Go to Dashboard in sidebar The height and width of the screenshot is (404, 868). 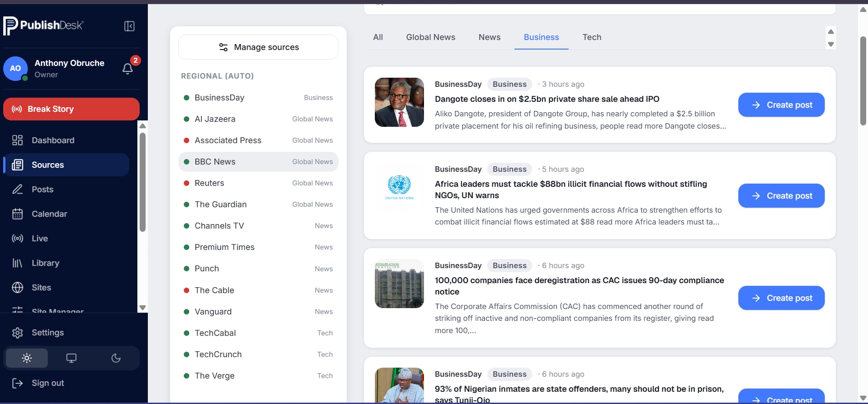[66, 140]
